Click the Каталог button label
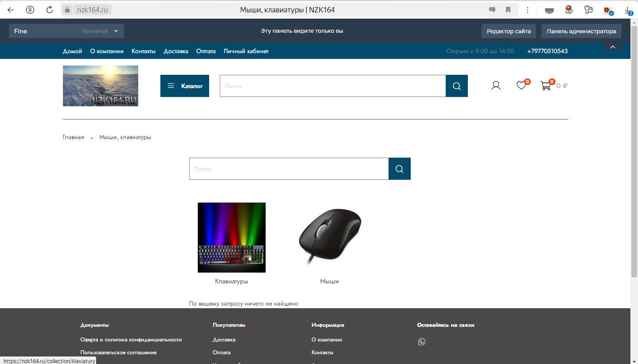The width and height of the screenshot is (638, 364). [x=192, y=86]
